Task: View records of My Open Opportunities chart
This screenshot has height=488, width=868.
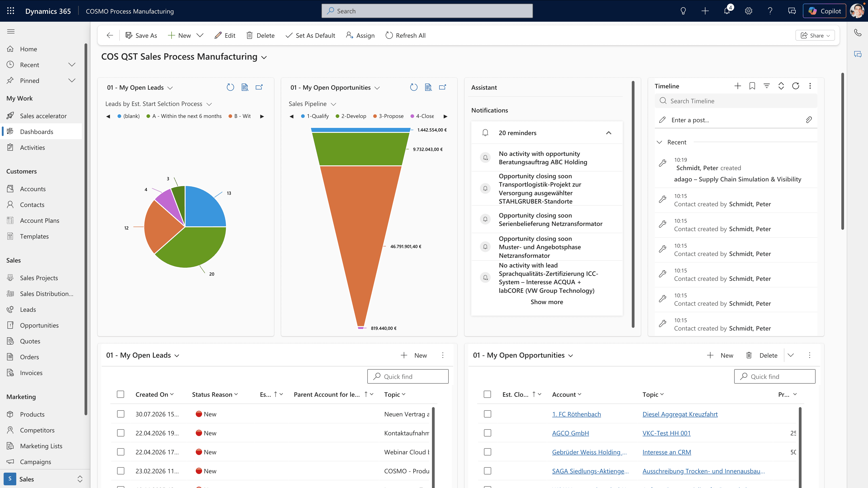Action: point(428,87)
